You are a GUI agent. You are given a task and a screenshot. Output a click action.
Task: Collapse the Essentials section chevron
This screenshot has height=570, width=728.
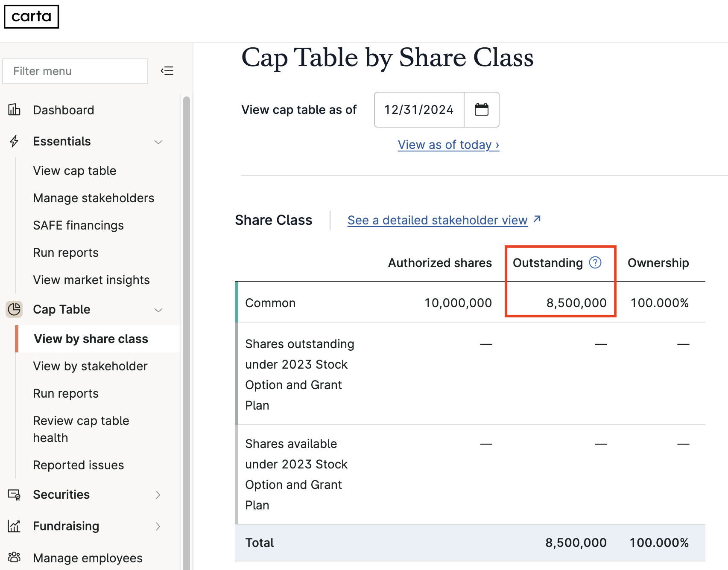pyautogui.click(x=158, y=142)
